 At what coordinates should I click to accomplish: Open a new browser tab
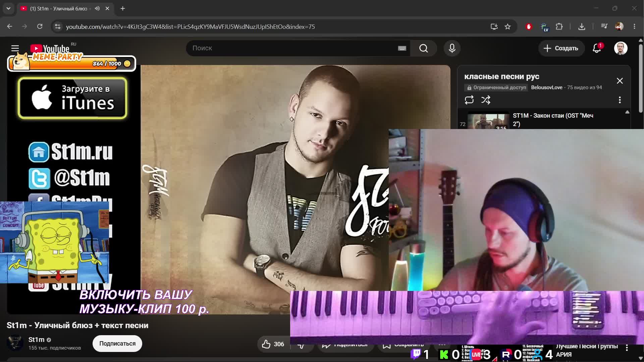click(x=123, y=8)
